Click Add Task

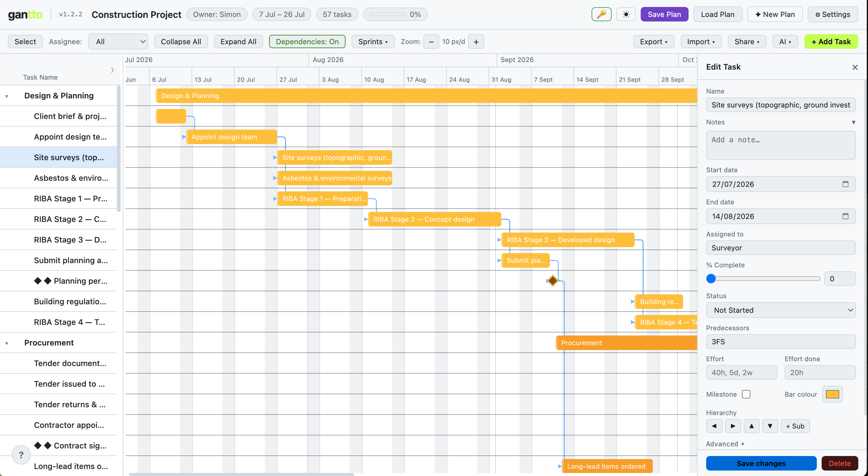click(x=831, y=42)
